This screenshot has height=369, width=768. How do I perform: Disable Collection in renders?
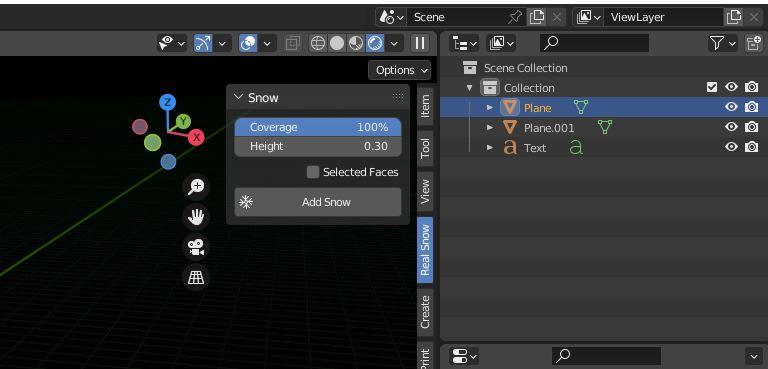751,87
